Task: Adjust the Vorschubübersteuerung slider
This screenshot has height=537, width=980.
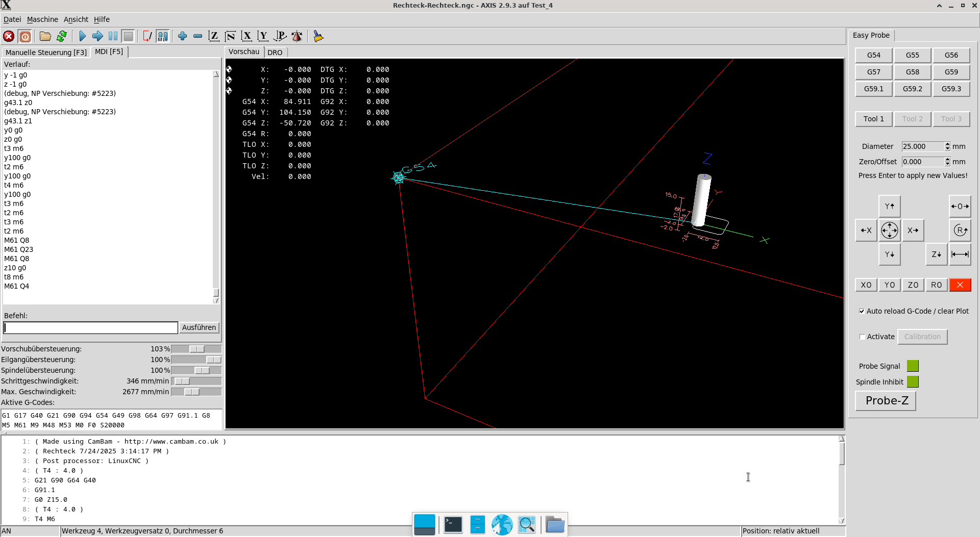Action: tap(197, 349)
